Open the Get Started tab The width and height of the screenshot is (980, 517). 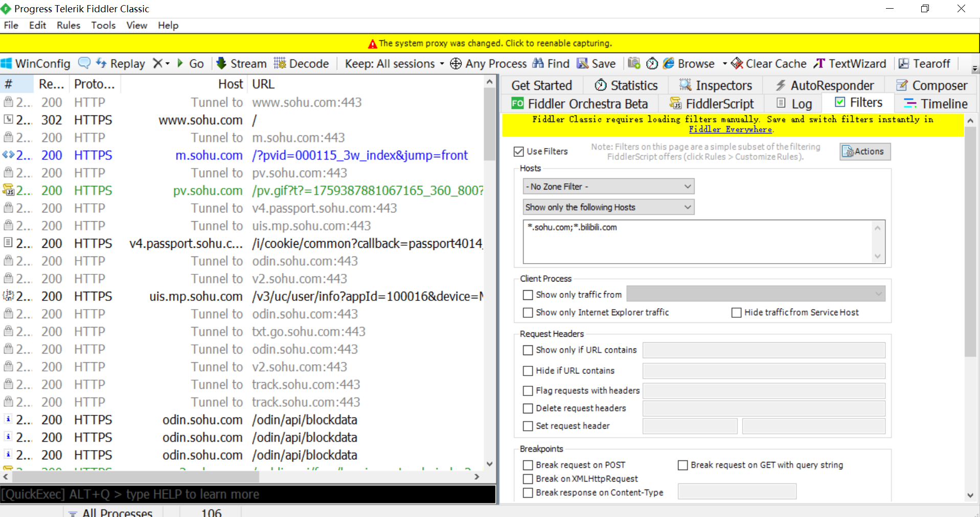coord(541,85)
